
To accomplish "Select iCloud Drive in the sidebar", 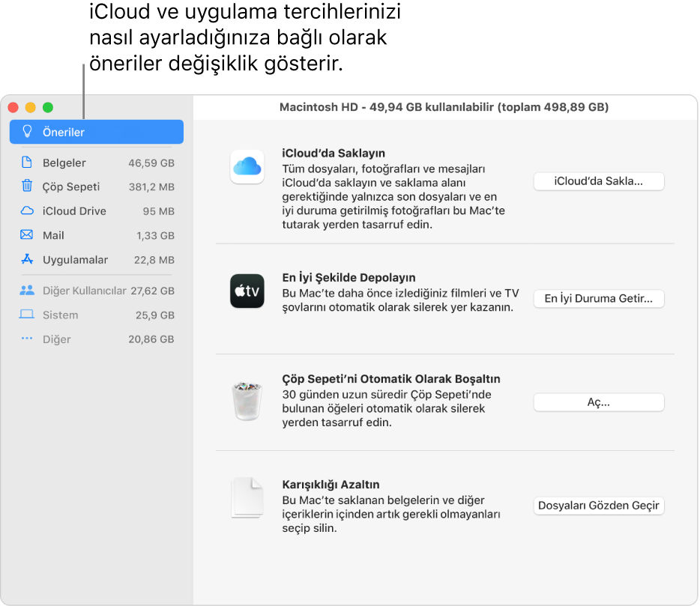I will [x=97, y=211].
